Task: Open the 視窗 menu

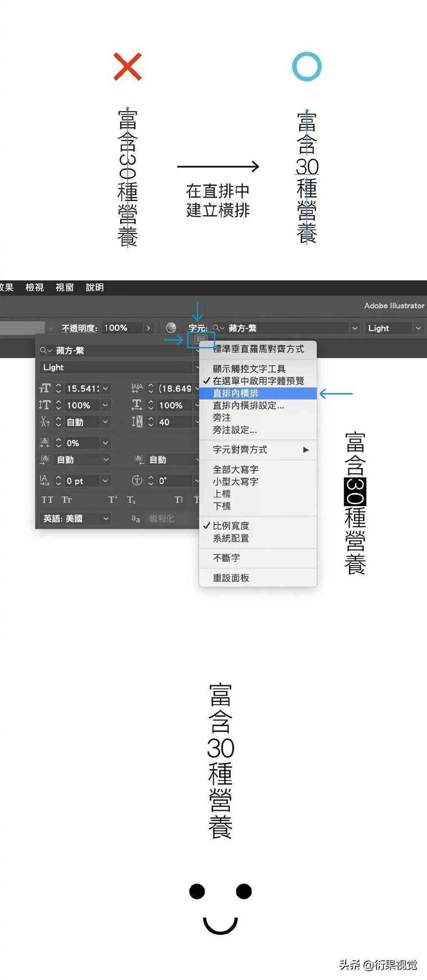Action: (65, 287)
